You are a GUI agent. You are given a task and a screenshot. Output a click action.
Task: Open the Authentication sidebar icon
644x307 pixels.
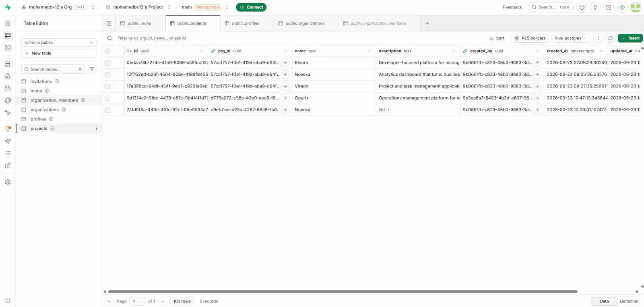tap(8, 76)
